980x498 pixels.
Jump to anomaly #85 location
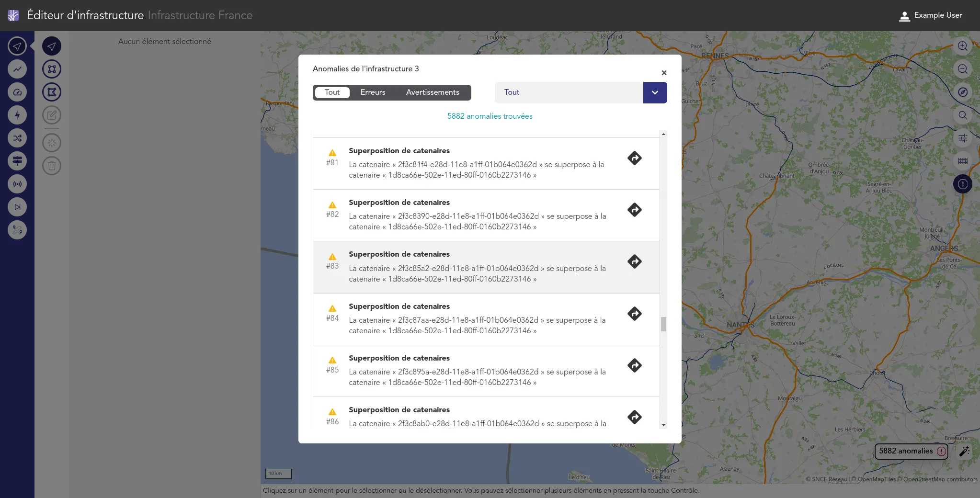tap(634, 365)
